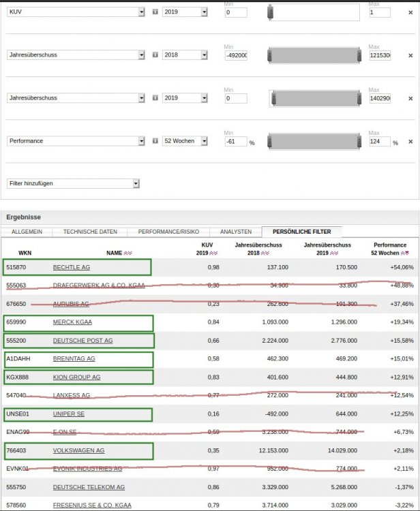This screenshot has width=420, height=511.
Task: Click Performance slider left handle
Action: pyautogui.click(x=270, y=142)
